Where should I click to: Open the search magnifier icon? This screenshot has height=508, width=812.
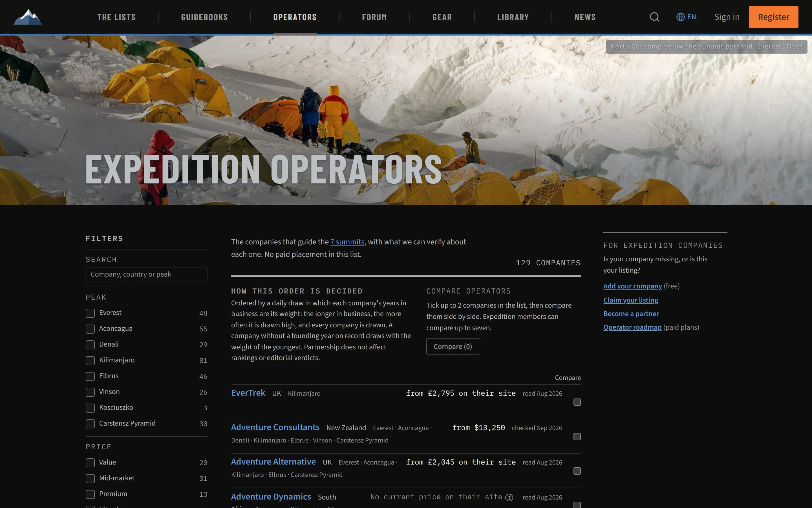tap(654, 17)
